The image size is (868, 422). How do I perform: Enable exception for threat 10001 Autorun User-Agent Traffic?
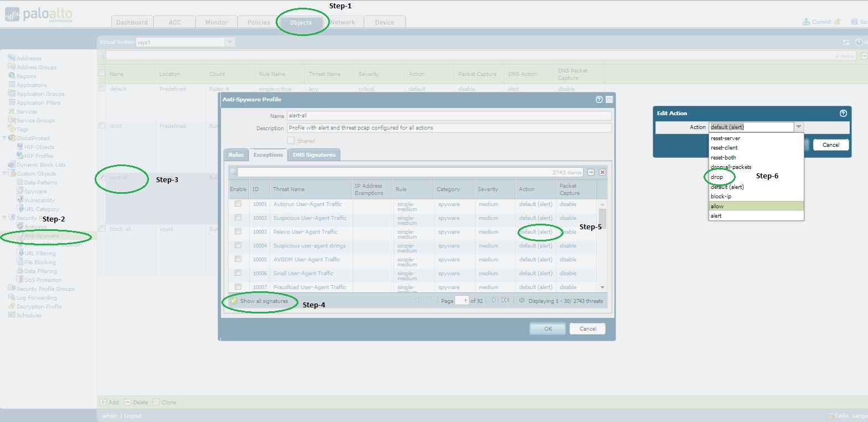pyautogui.click(x=238, y=204)
